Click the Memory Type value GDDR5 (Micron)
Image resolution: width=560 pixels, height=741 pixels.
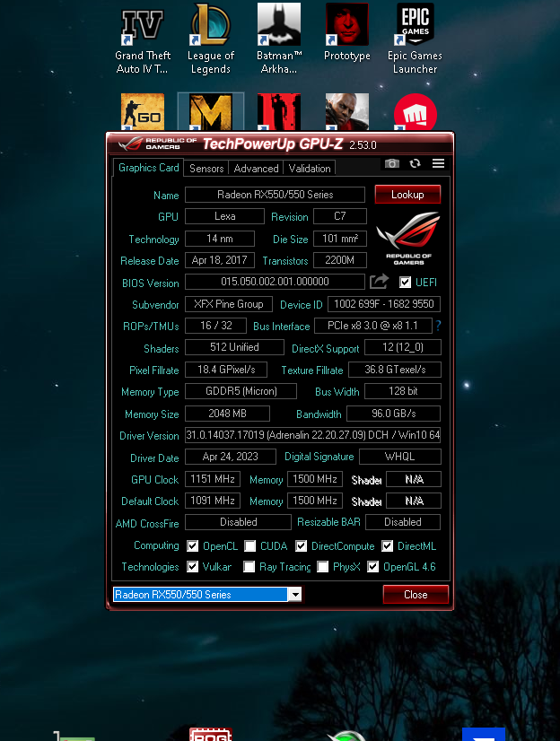pyautogui.click(x=241, y=391)
